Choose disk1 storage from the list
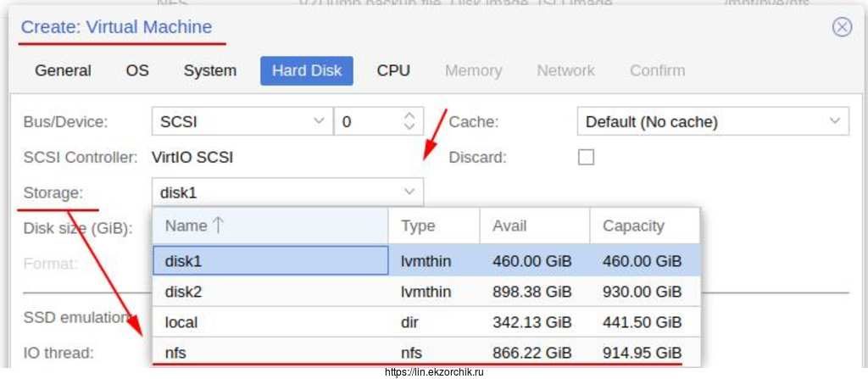This screenshot has height=379, width=868. tap(270, 262)
